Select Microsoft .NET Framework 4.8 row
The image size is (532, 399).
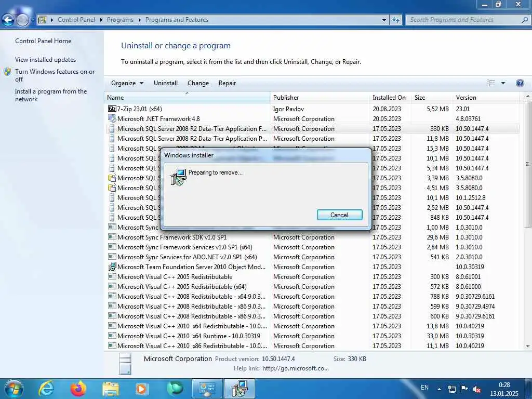pos(312,119)
